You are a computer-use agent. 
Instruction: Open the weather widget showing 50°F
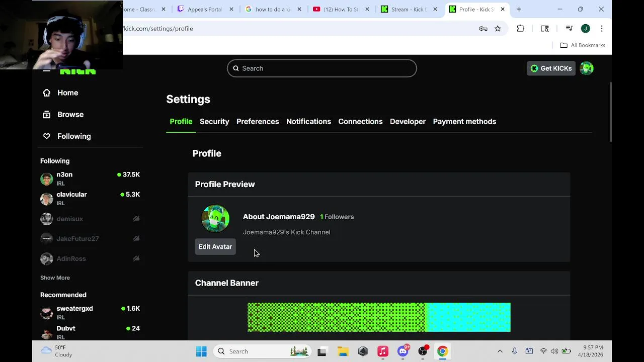click(56, 351)
